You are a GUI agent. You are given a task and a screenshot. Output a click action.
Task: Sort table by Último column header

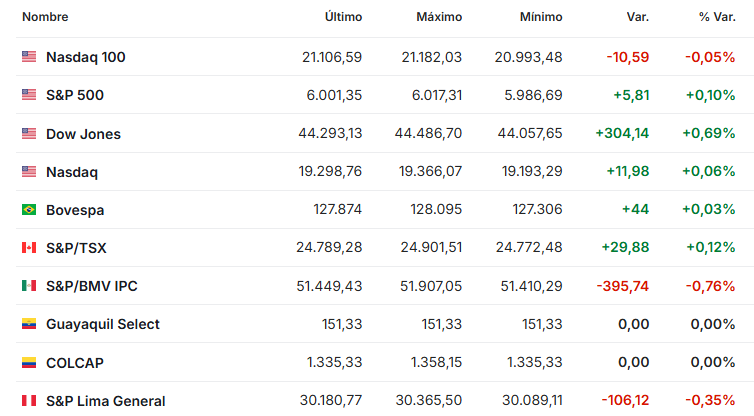tap(343, 17)
